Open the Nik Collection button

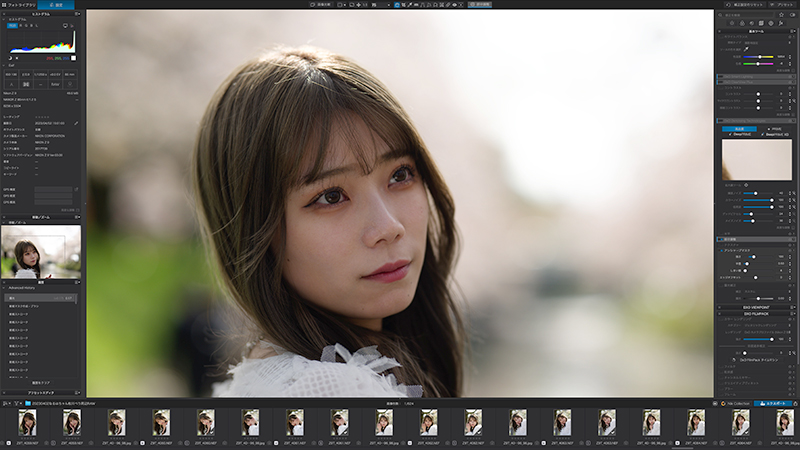click(x=735, y=403)
